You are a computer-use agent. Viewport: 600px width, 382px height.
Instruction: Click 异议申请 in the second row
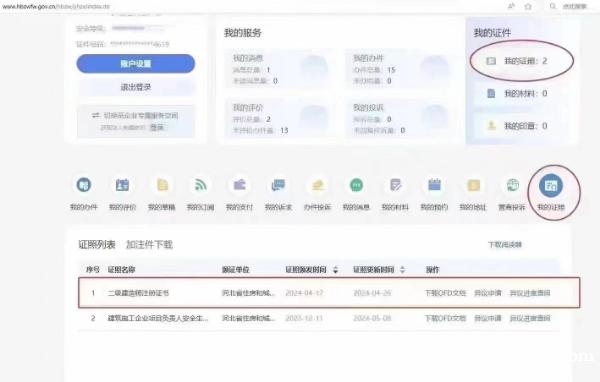tap(488, 318)
